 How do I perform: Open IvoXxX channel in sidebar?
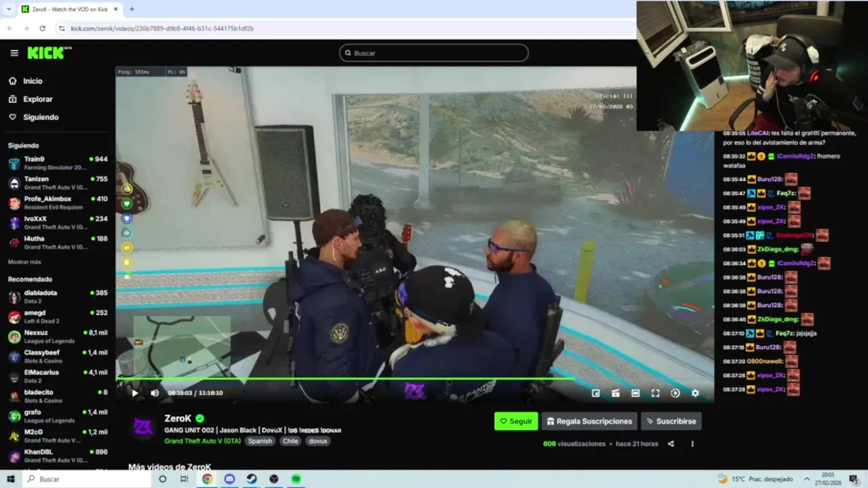[x=58, y=222]
